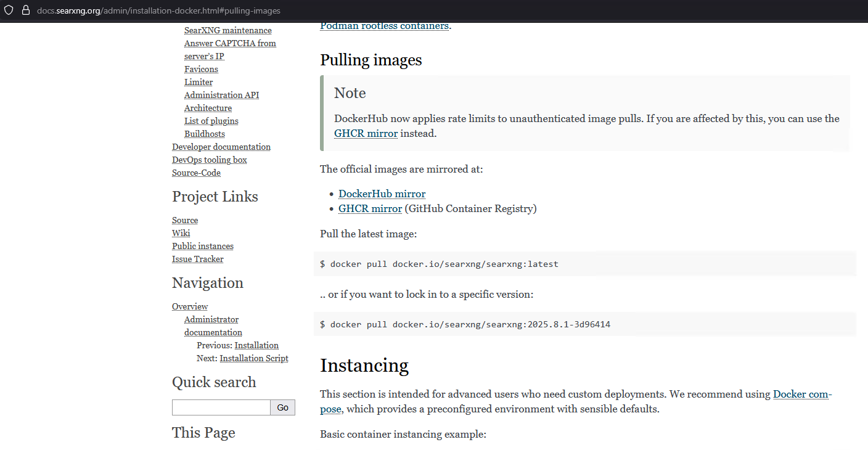
Task: Open the Docker compose link under Instancing
Action: (800, 394)
